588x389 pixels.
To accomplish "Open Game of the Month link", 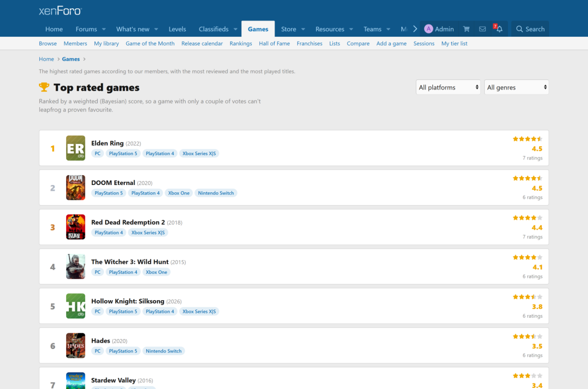I will click(x=150, y=43).
